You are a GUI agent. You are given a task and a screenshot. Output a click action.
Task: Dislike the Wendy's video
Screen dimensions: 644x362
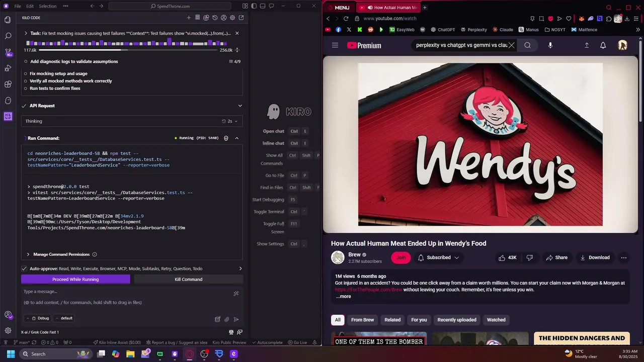[x=529, y=257]
